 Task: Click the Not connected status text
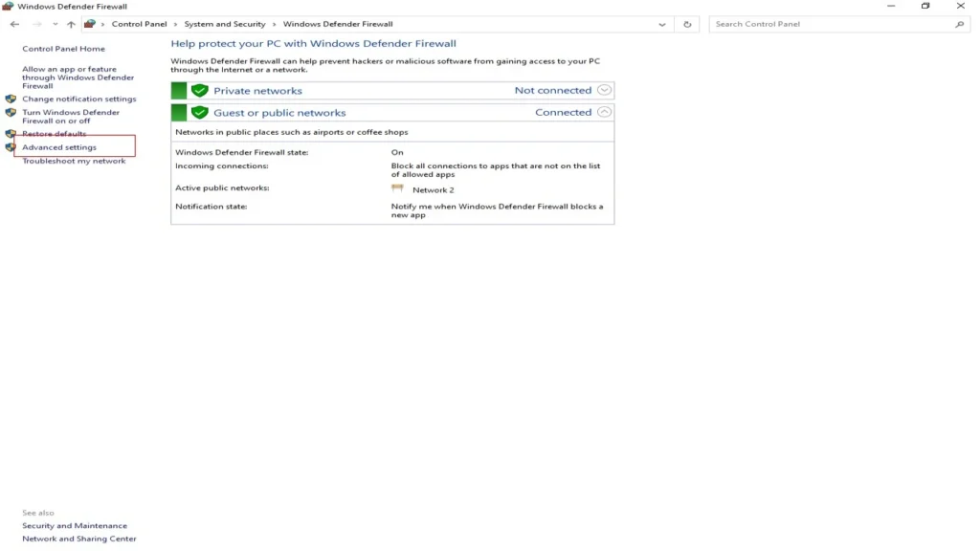(x=553, y=90)
